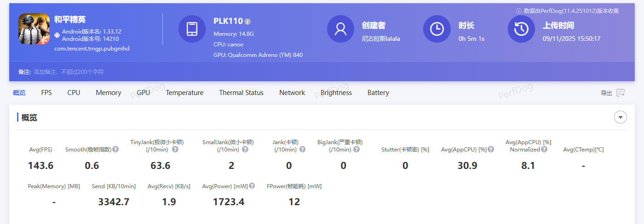Click help icon beside Normalized AppCPU
The image size is (644, 224).
click(544, 150)
